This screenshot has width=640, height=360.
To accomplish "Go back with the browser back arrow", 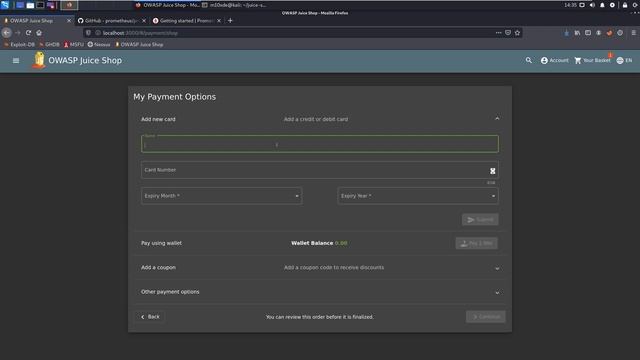I will (7, 33).
